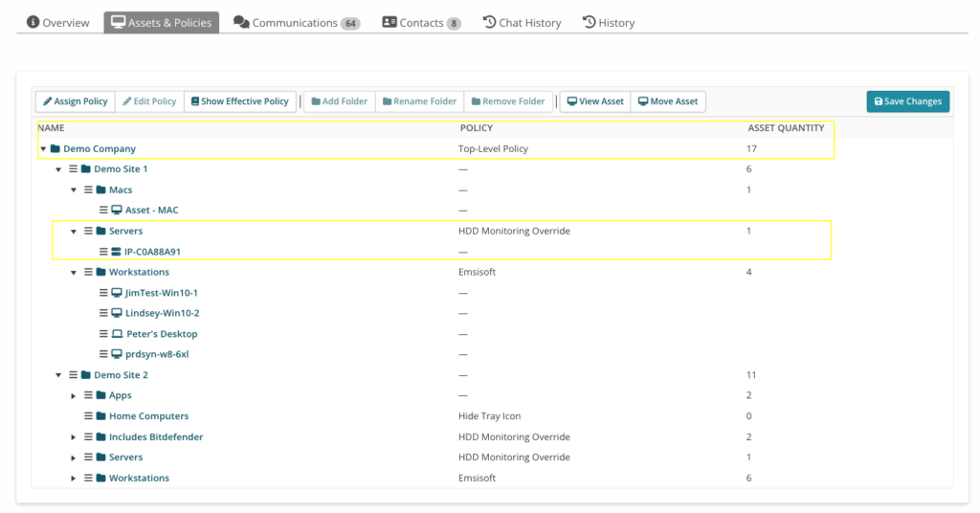Click the monitor icon beside Asset - MAC

click(117, 211)
